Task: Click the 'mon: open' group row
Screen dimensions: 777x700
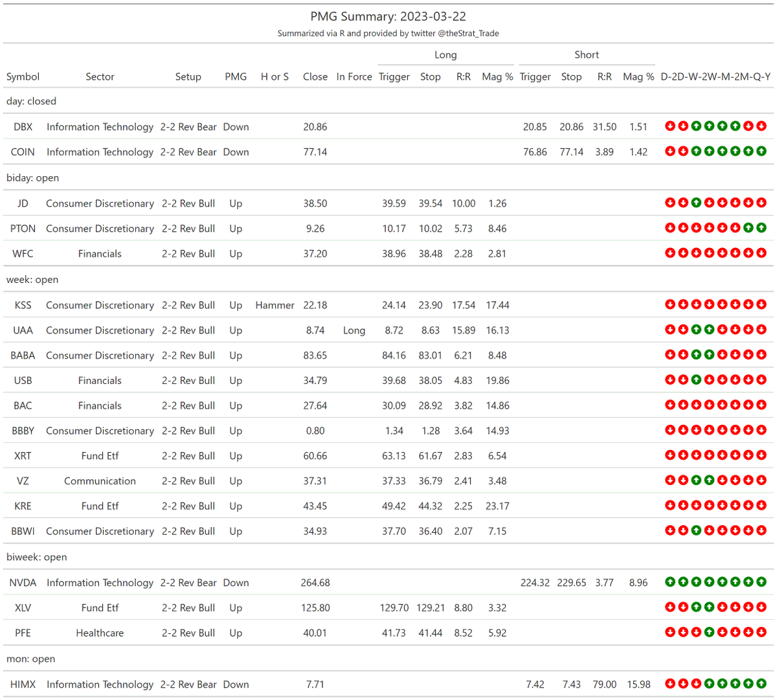Action: click(388, 659)
